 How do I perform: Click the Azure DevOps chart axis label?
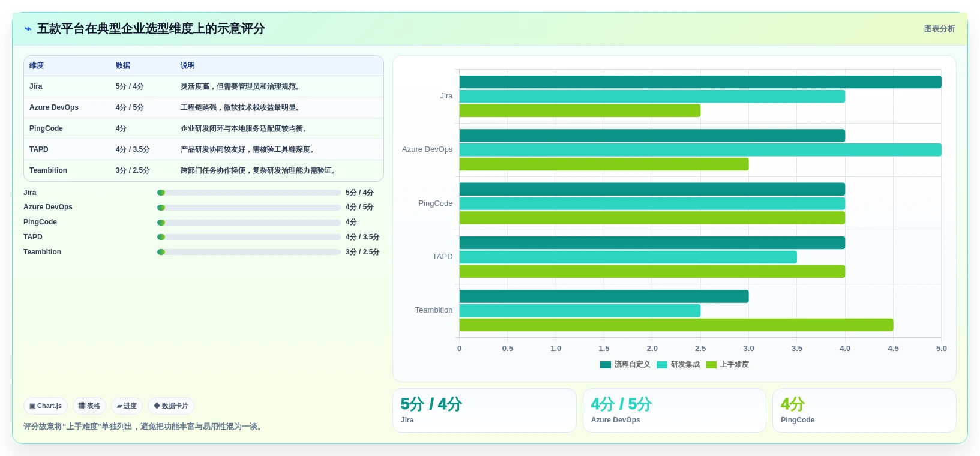pos(427,149)
